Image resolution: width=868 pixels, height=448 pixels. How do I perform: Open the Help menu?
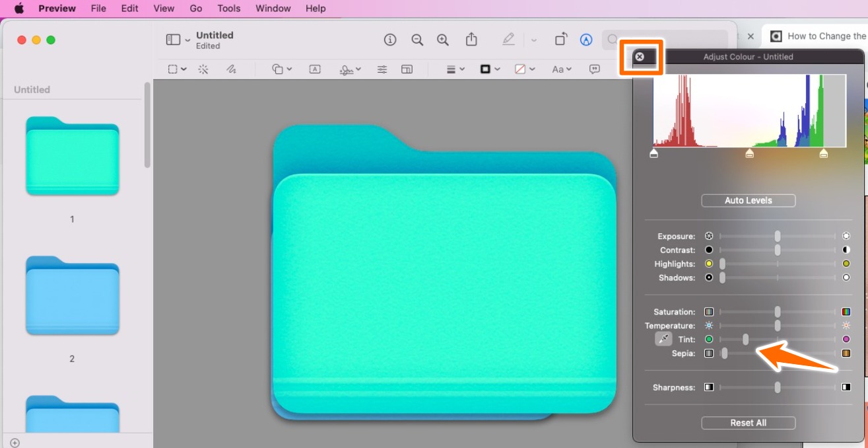coord(316,9)
